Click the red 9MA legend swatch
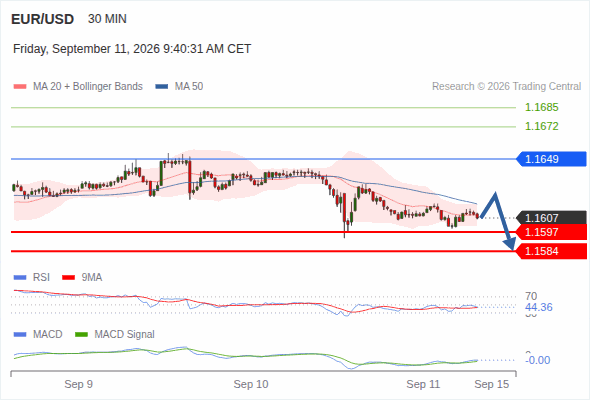The height and width of the screenshot is (400, 590). click(68, 278)
